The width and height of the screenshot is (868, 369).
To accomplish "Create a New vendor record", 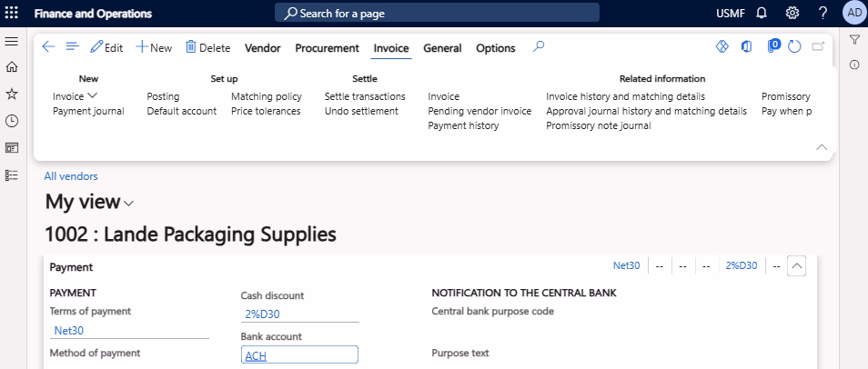I will (x=154, y=47).
